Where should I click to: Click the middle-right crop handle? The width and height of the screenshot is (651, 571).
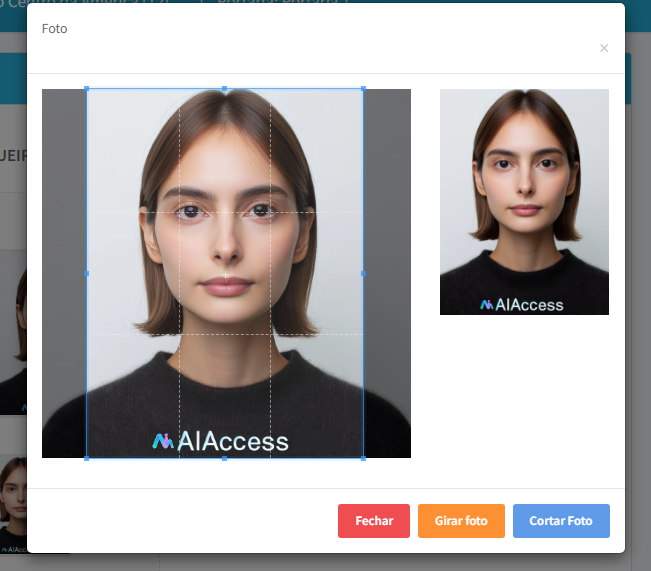click(363, 273)
